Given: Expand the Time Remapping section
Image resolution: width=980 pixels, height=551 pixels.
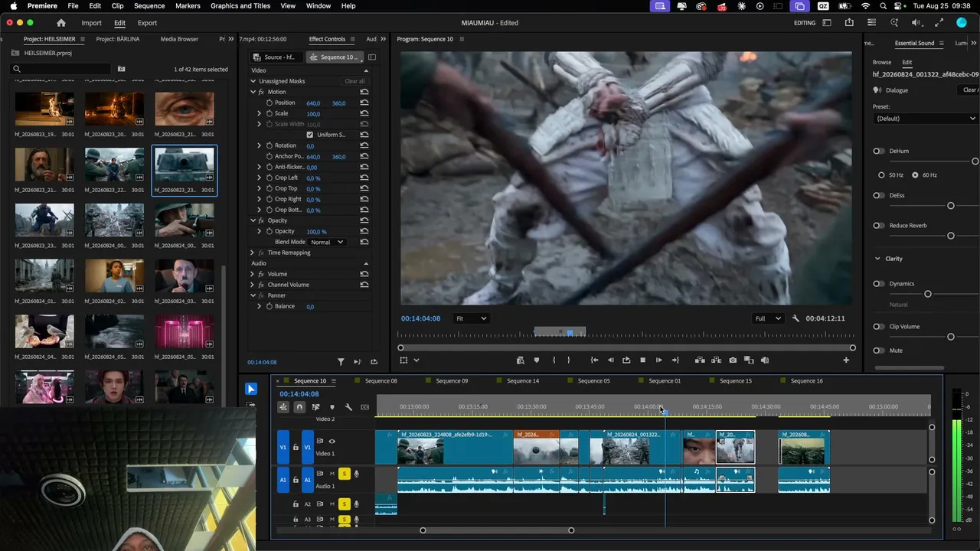Looking at the screenshot, I should [x=252, y=253].
